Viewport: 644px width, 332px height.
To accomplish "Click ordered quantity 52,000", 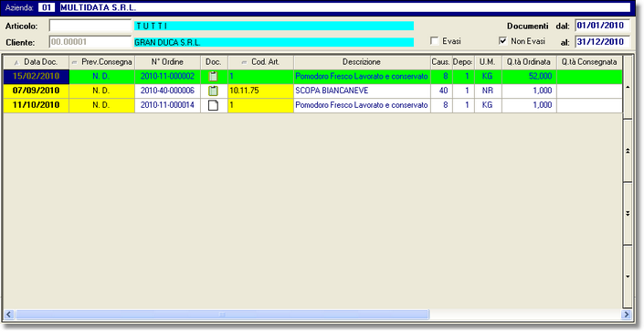I will tap(529, 76).
